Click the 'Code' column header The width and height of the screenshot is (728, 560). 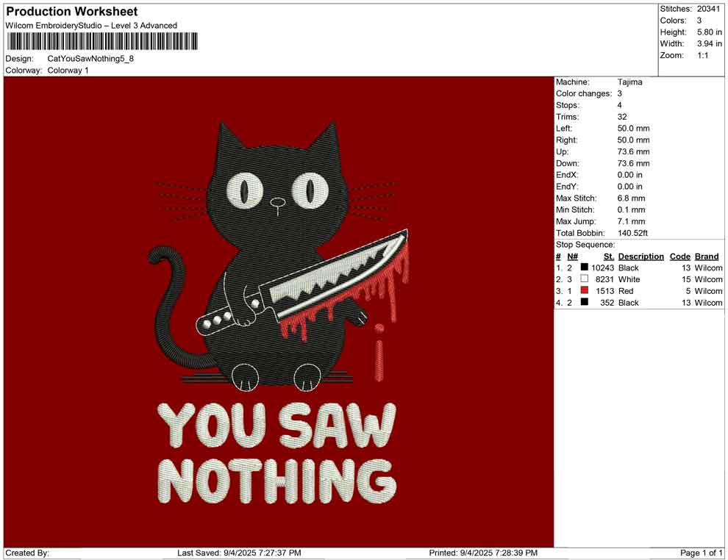(679, 256)
